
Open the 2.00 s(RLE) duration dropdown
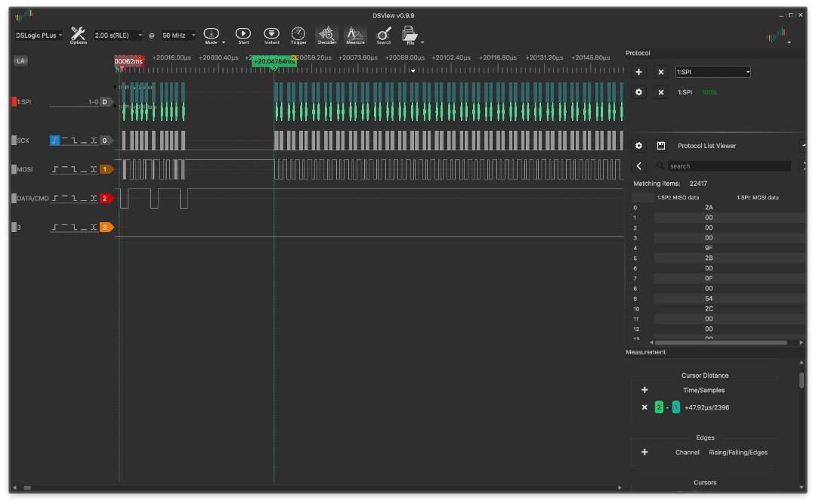click(x=118, y=36)
